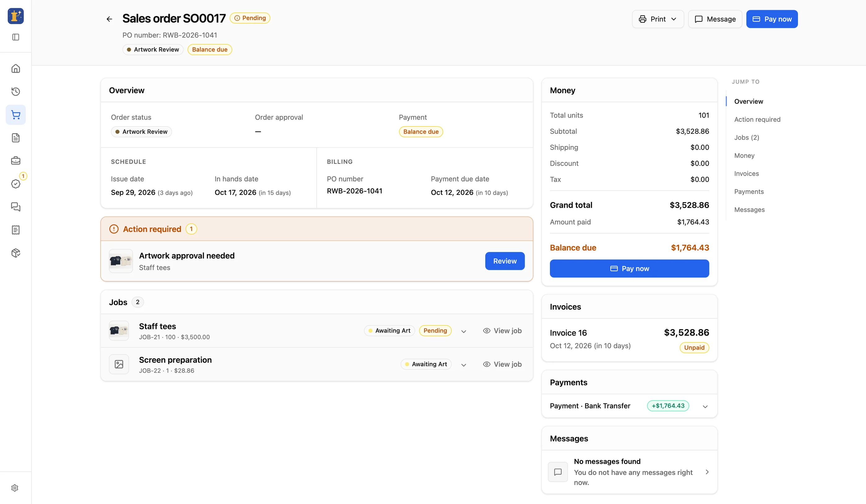View job for Screen preparation
Image resolution: width=866 pixels, height=504 pixels.
point(502,364)
